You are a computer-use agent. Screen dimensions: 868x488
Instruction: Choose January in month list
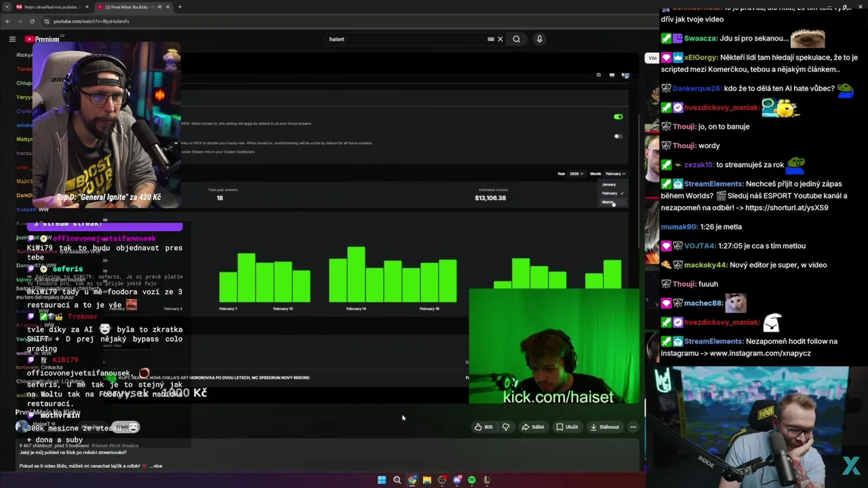click(609, 184)
